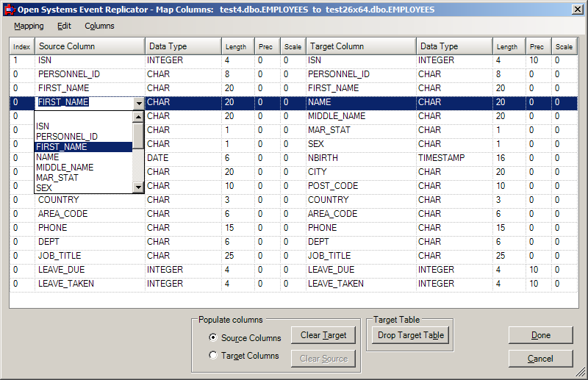Open the Columns menu

click(x=99, y=26)
